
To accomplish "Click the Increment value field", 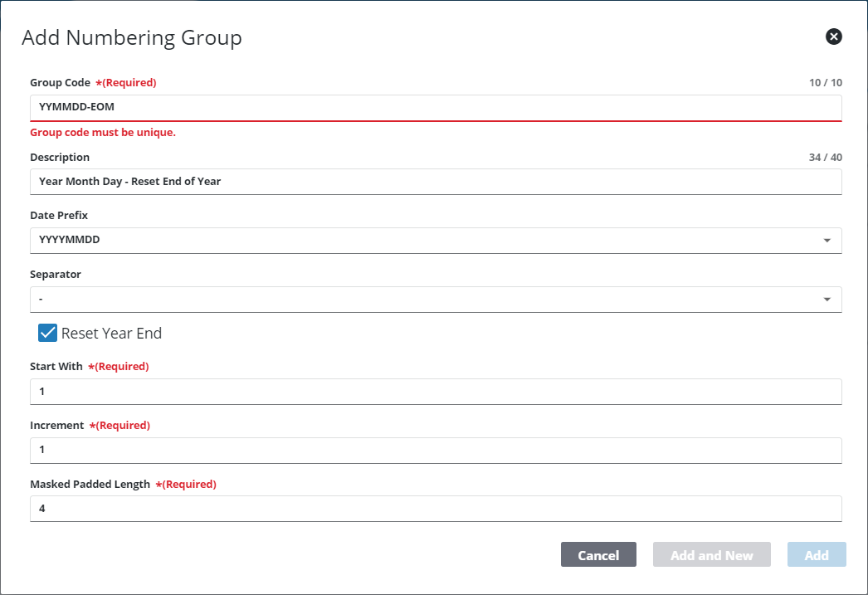I will point(436,449).
